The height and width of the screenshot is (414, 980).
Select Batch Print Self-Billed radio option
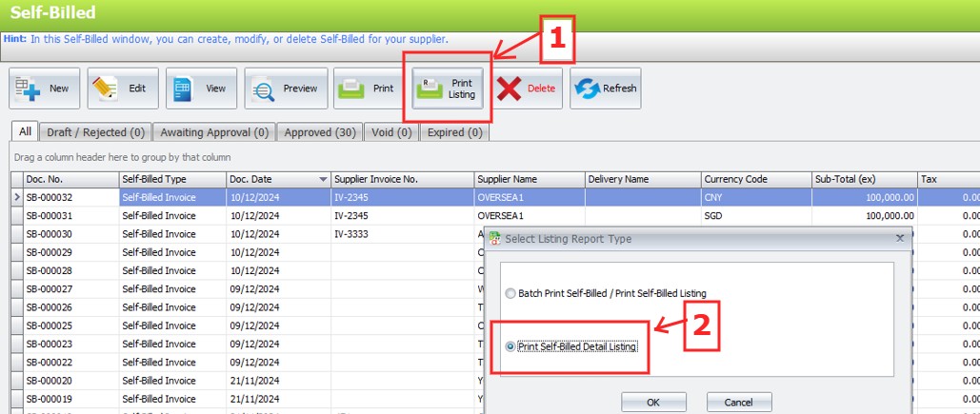[512, 293]
